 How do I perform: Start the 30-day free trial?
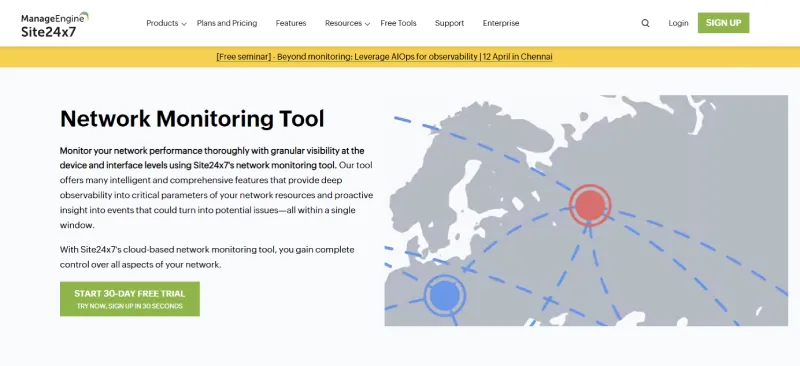pos(130,299)
